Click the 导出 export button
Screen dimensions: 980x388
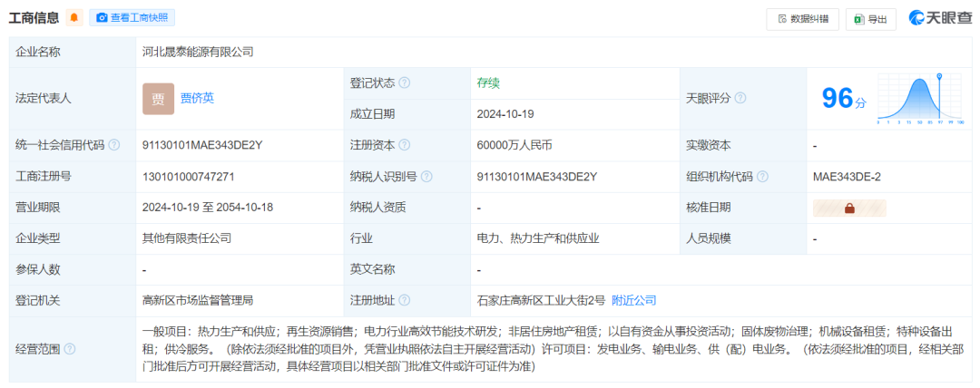870,19
